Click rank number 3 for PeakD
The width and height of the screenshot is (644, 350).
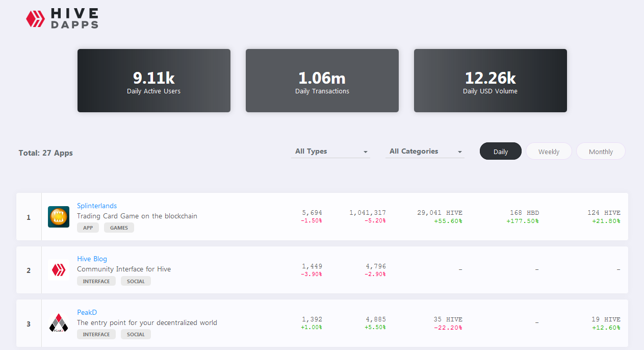tap(29, 324)
